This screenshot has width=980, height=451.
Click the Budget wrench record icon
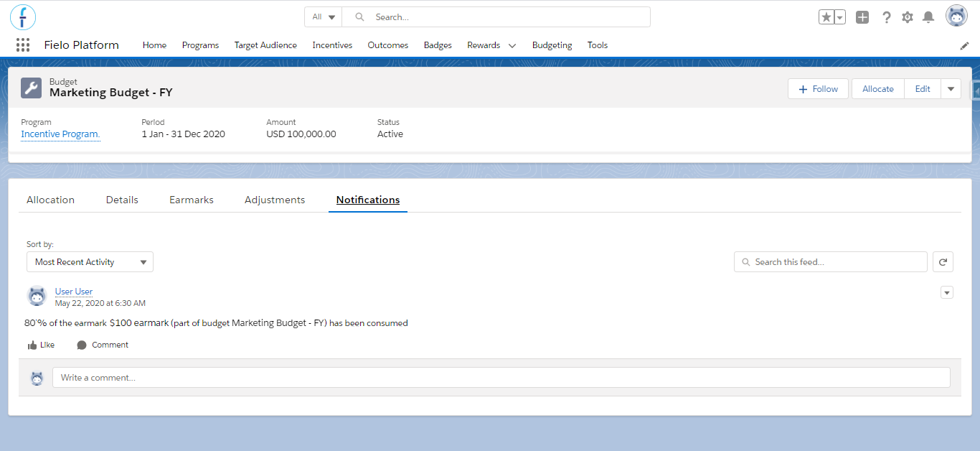[32, 88]
